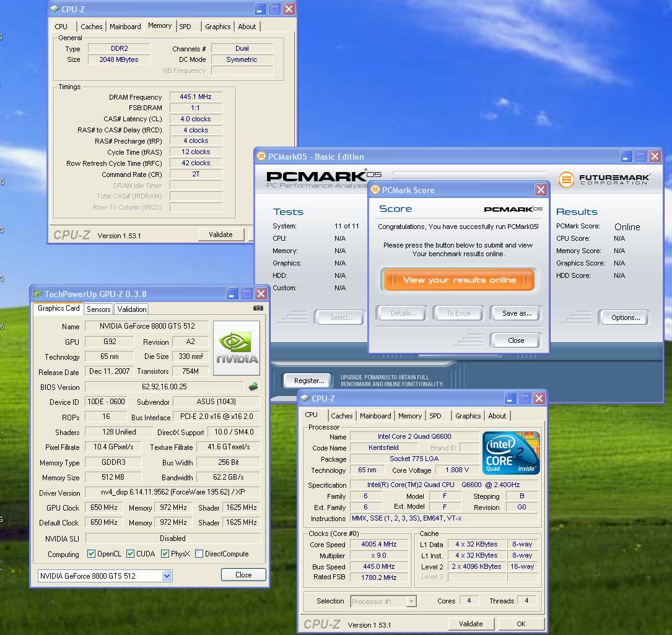Open Graphics tab in bottom CPU-Z window
Image resolution: width=672 pixels, height=635 pixels.
[468, 416]
